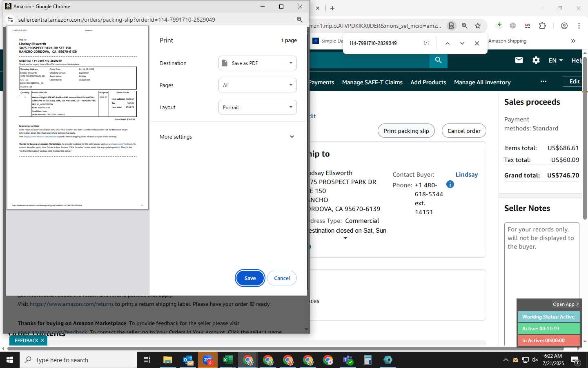Open the Windows Start menu
The width and height of the screenshot is (588, 368).
10,360
